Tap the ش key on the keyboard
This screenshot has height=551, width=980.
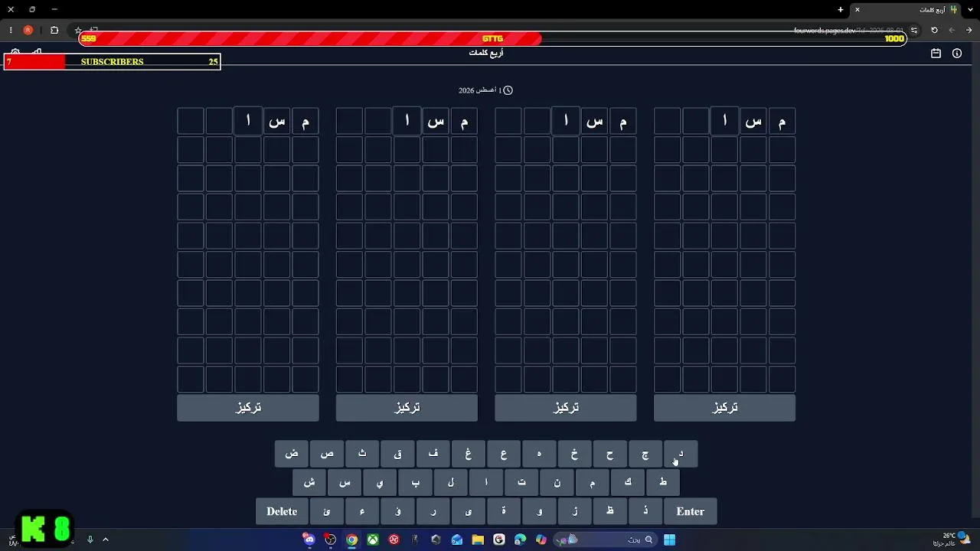(309, 482)
